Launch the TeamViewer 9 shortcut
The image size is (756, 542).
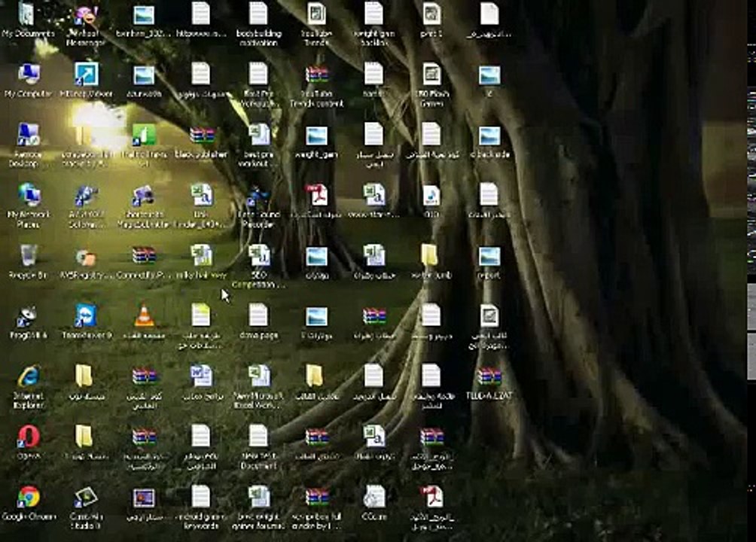click(x=86, y=316)
